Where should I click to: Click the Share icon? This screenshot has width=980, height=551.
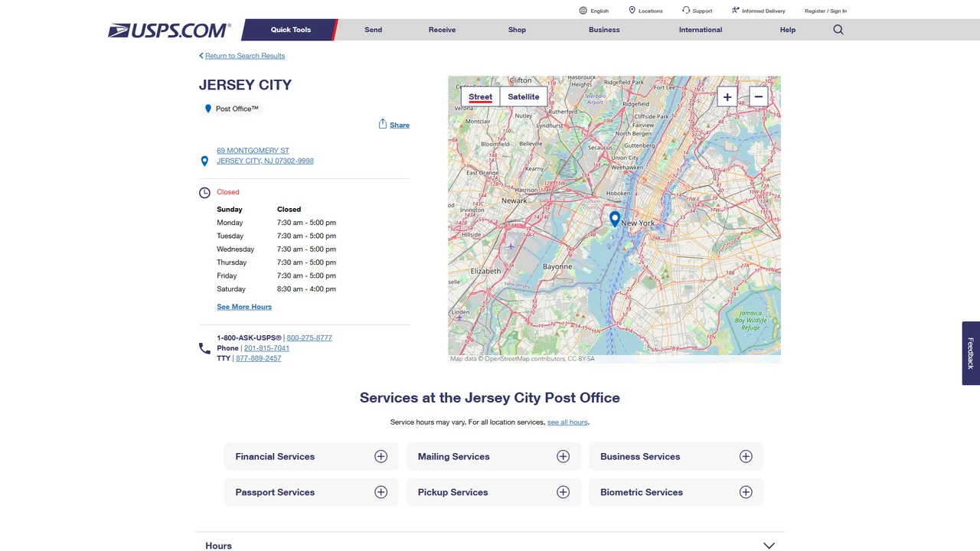[383, 124]
